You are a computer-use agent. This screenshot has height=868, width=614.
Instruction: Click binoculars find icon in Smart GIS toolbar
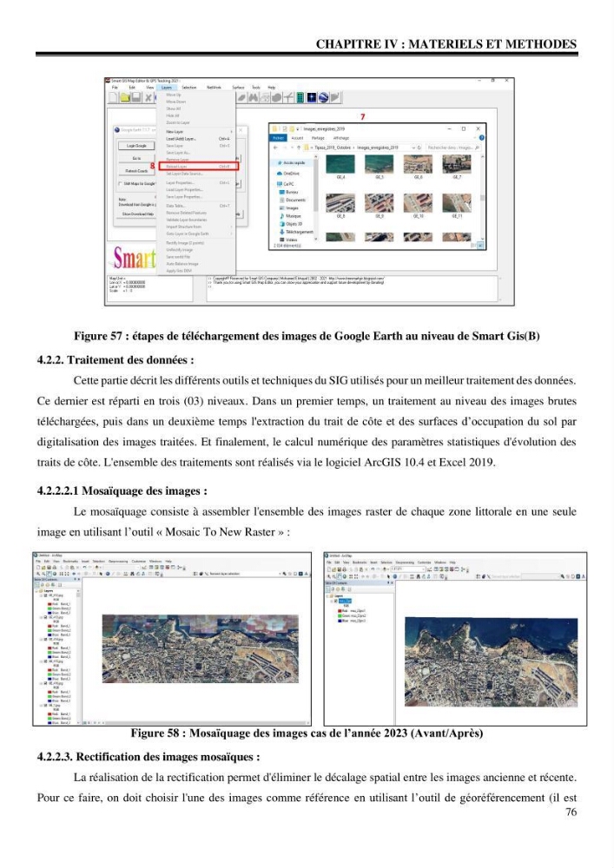(x=254, y=97)
